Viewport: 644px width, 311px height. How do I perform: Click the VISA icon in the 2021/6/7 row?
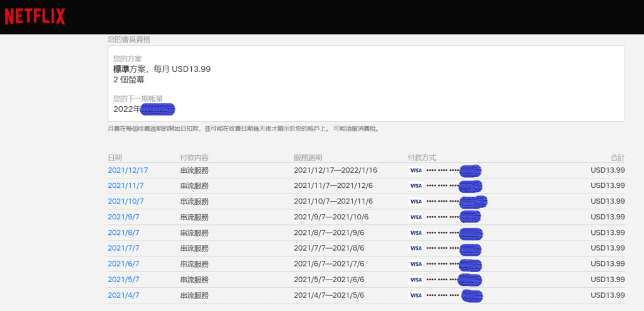pos(416,264)
